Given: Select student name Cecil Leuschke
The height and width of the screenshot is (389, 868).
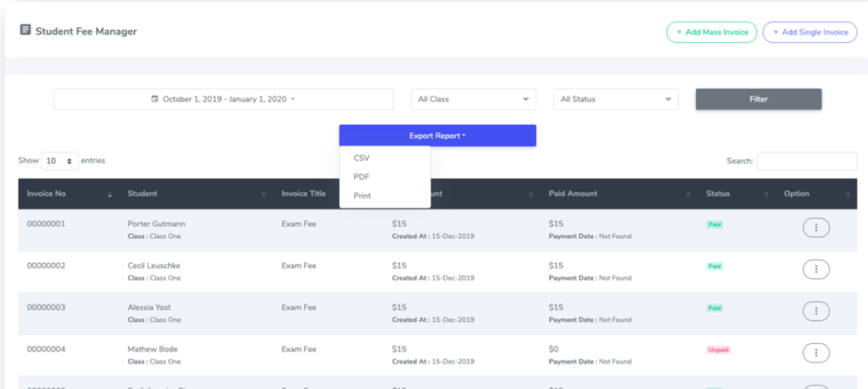Looking at the screenshot, I should coord(154,265).
